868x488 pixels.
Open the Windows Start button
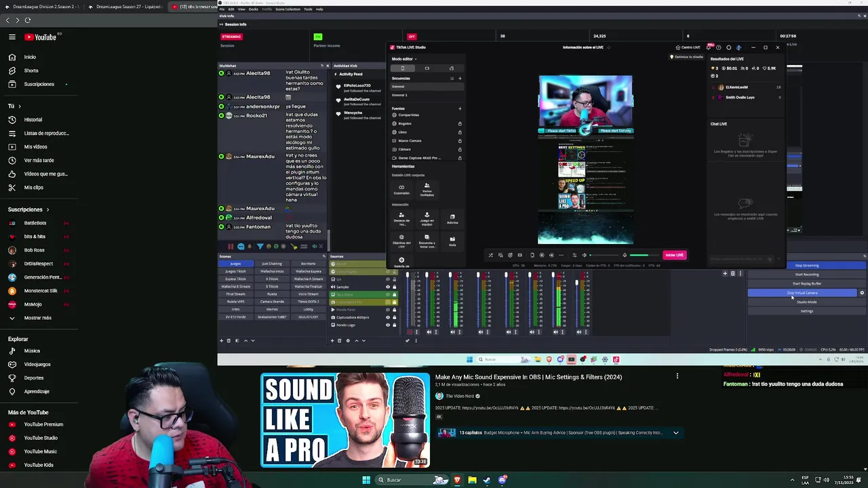pyautogui.click(x=366, y=480)
